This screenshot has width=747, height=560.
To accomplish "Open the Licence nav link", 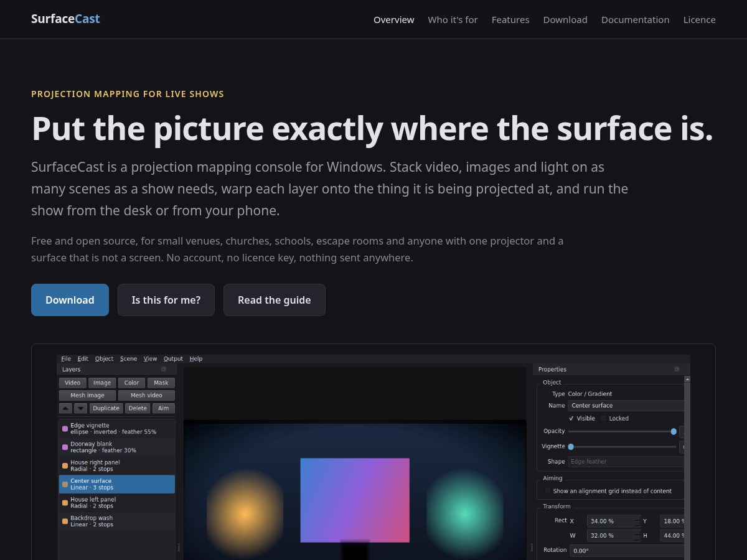I will click(x=700, y=20).
